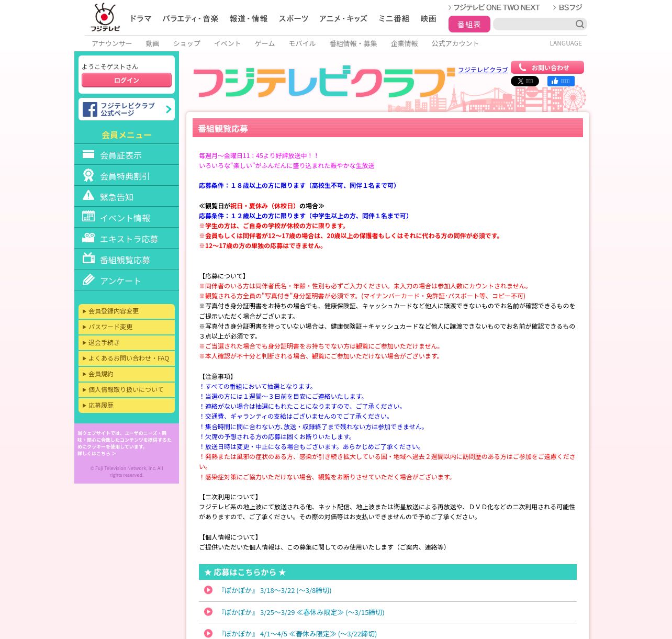Open the 動画 sub-navigation link
672x639 pixels.
[153, 43]
